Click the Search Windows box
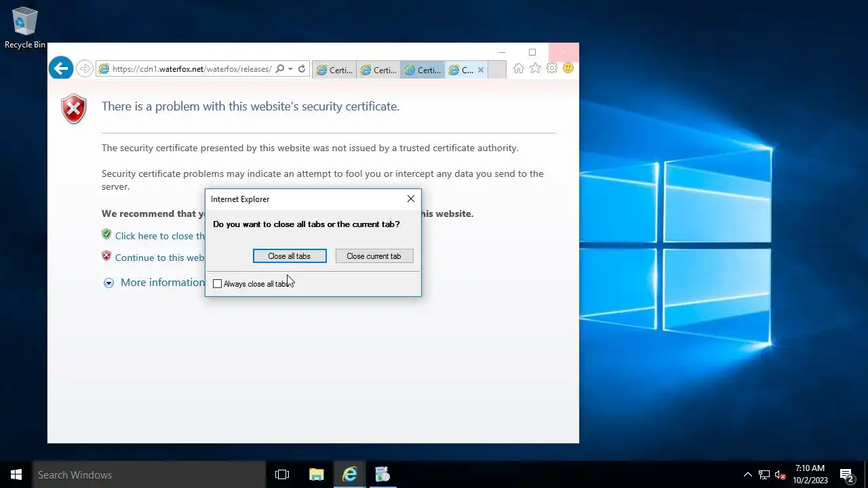Viewport: 868px width, 488px height. point(149,474)
